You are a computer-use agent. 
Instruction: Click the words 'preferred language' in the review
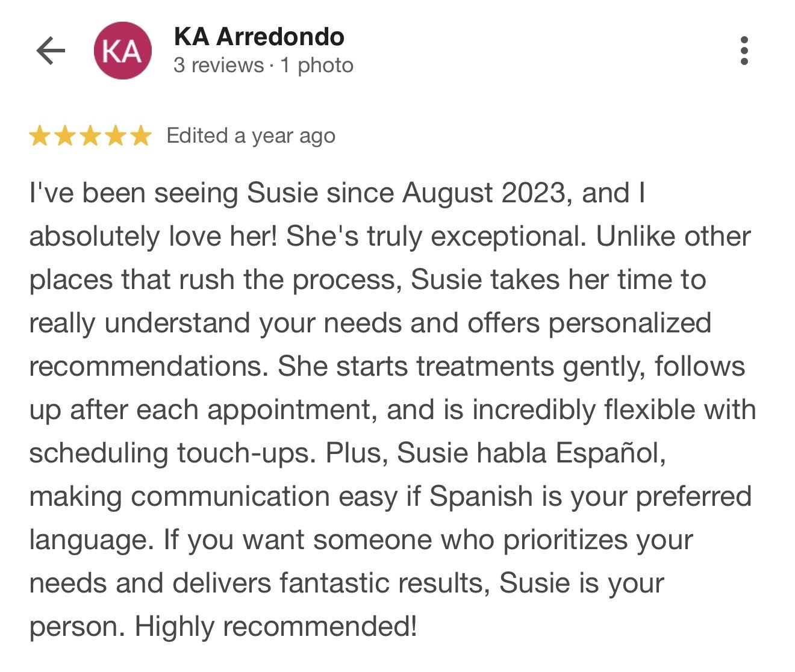[x=693, y=497]
